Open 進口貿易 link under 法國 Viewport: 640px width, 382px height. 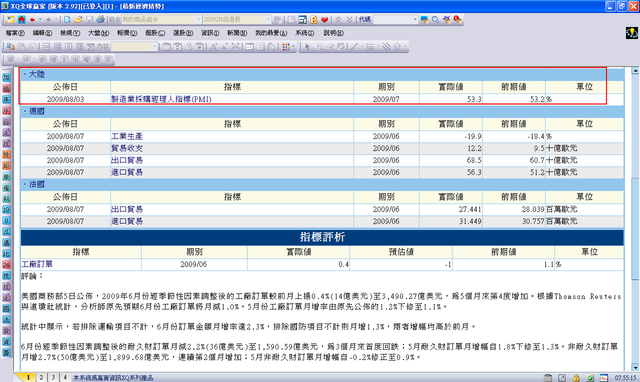point(127,221)
